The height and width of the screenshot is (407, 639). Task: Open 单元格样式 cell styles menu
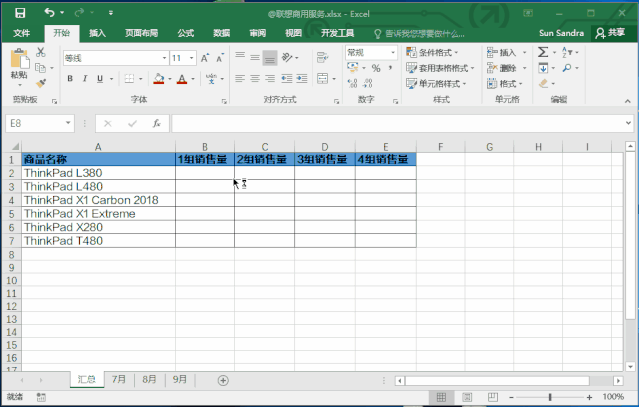point(436,84)
